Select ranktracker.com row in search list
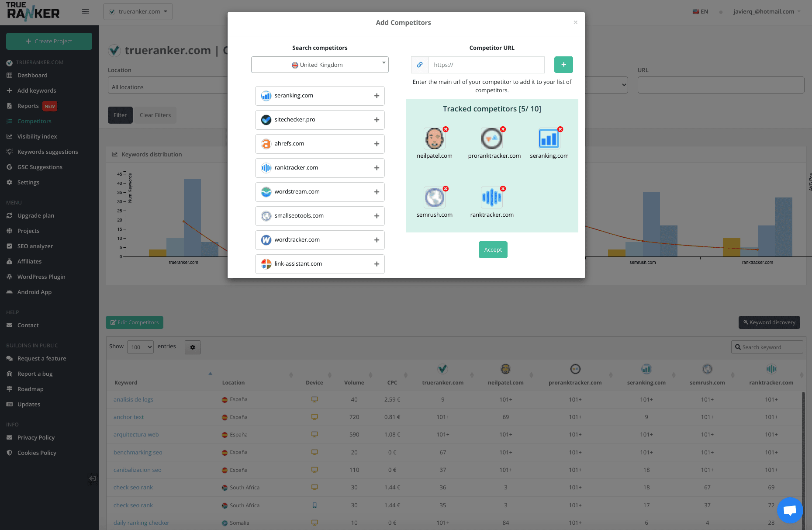Image resolution: width=812 pixels, height=530 pixels. point(320,168)
